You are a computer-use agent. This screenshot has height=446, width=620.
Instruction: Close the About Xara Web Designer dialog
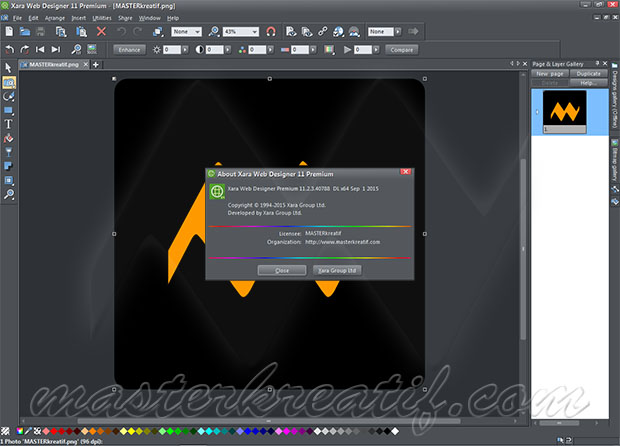[x=405, y=172]
